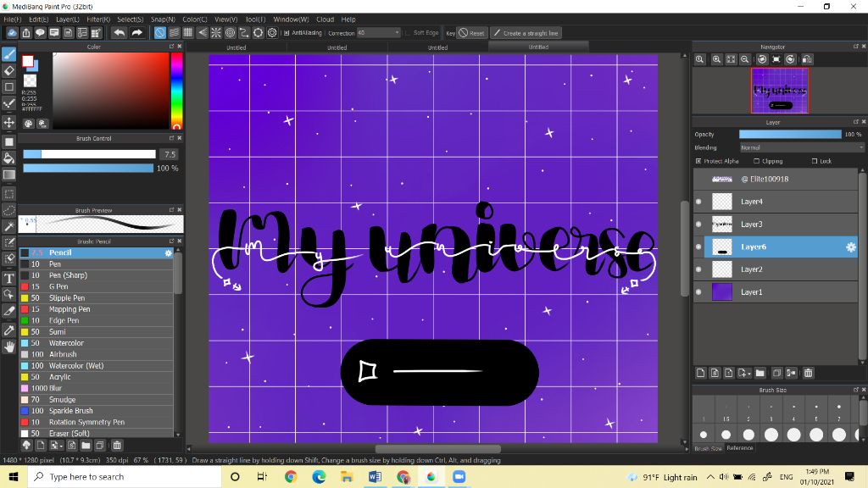Hide Layer6 visibility
This screenshot has height=488, width=868.
pyautogui.click(x=698, y=247)
